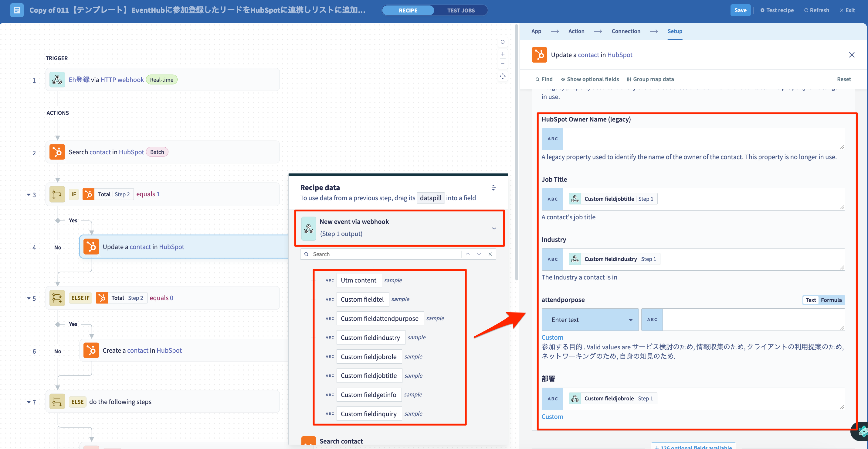868x449 pixels.
Task: Open the HTTP webhook link in trigger step
Action: [x=122, y=80]
